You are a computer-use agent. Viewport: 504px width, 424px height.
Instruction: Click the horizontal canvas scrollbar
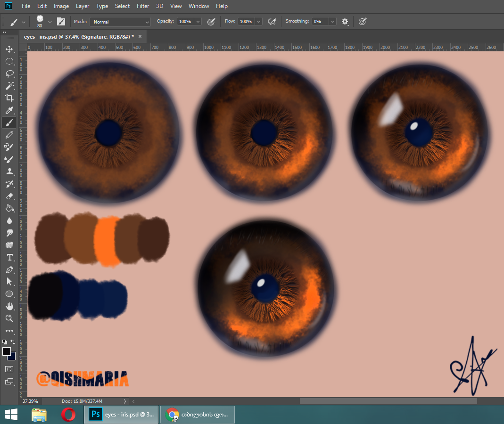(x=388, y=401)
